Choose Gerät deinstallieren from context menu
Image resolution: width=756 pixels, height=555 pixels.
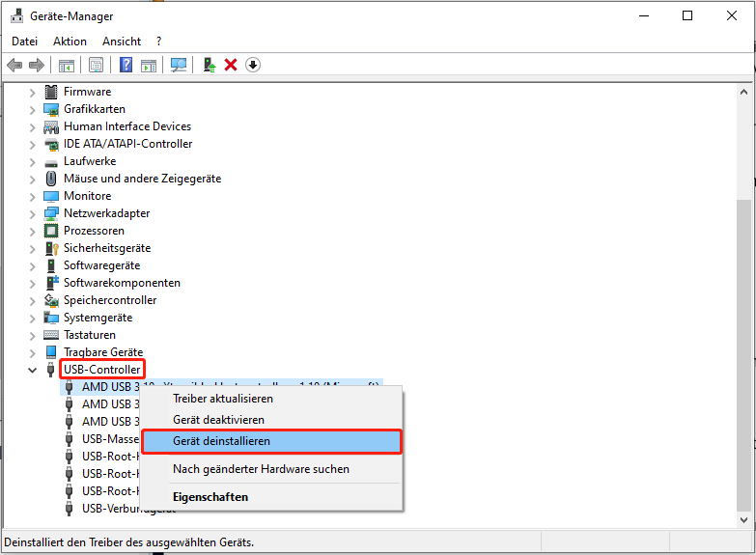coord(271,441)
